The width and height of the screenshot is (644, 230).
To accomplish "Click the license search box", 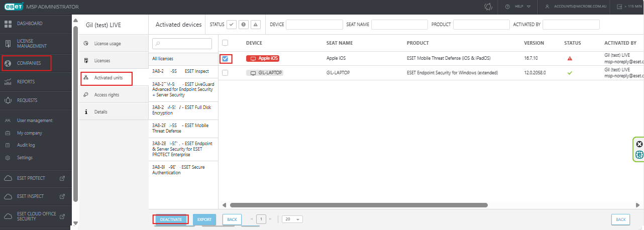I will (x=182, y=44).
